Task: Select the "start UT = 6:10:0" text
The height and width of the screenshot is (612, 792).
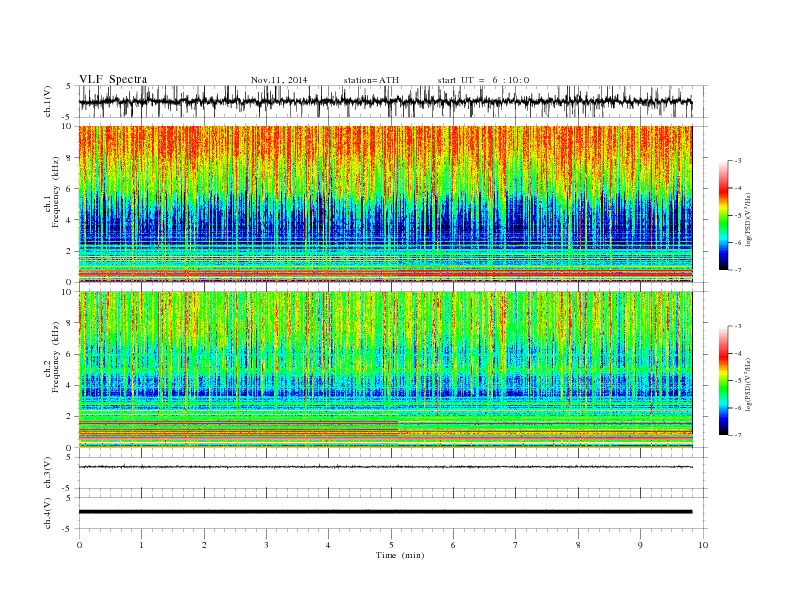Action: 483,80
